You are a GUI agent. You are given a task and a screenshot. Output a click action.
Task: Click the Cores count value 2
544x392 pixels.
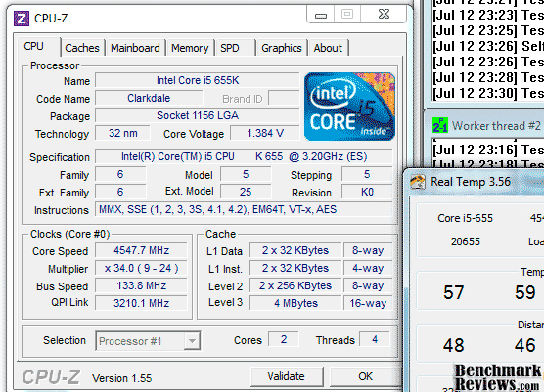[284, 339]
